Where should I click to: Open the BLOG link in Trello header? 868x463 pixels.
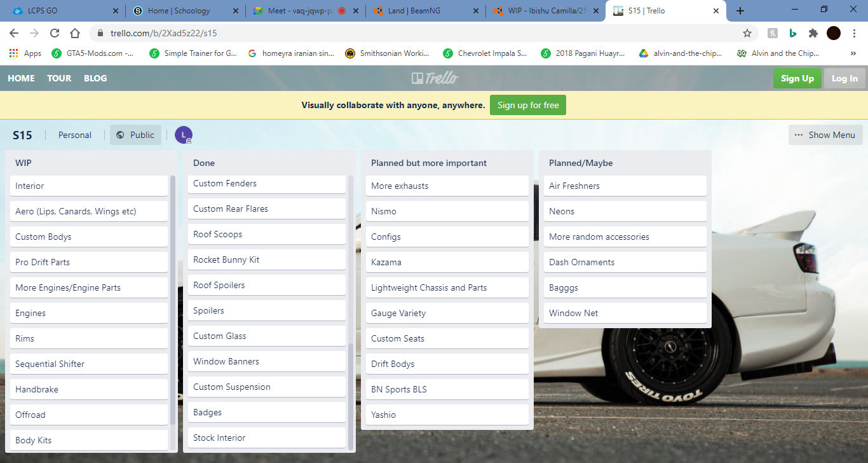(x=95, y=78)
